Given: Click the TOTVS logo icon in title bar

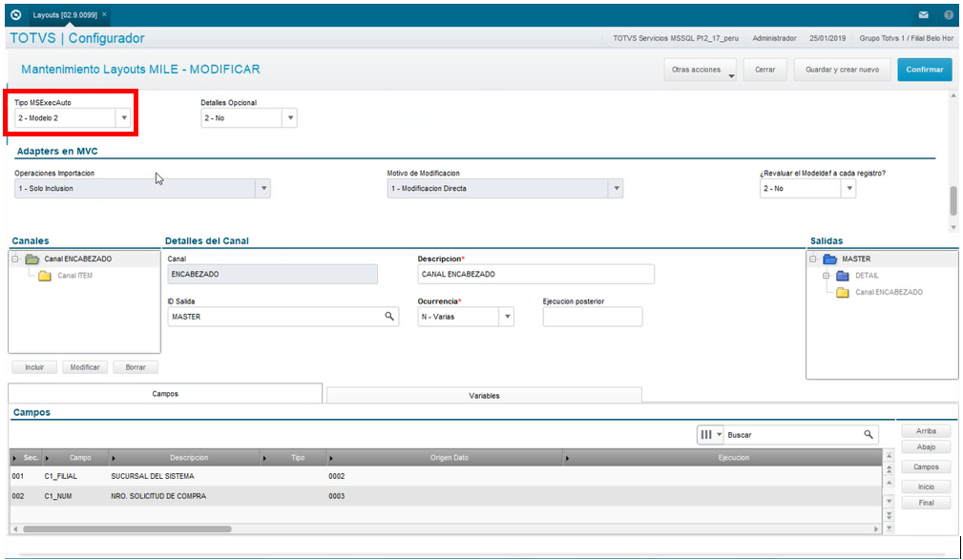Looking at the screenshot, I should (x=16, y=14).
